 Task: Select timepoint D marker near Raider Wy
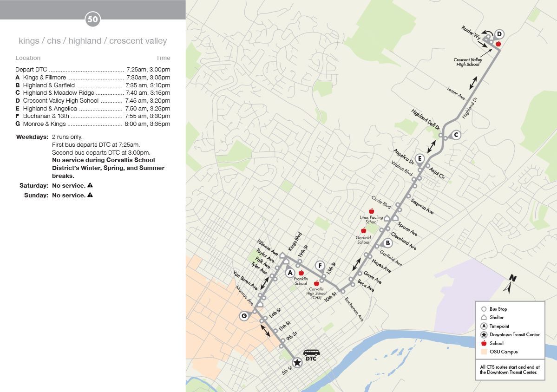coord(499,34)
